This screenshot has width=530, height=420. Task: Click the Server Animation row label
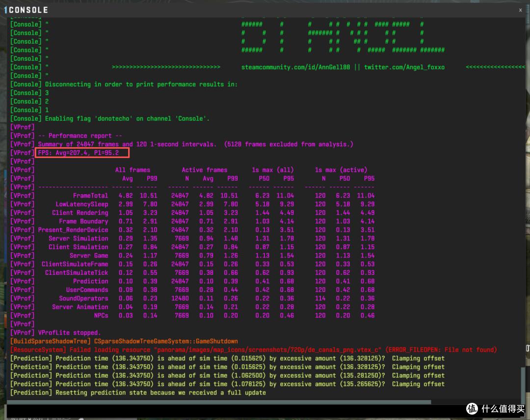click(80, 307)
